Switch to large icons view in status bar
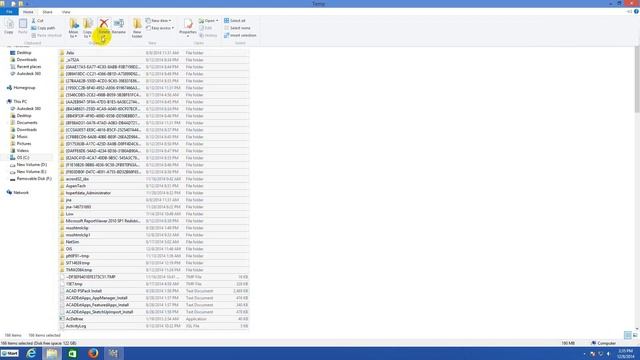Screen dimensions: 640x360 (635, 335)
